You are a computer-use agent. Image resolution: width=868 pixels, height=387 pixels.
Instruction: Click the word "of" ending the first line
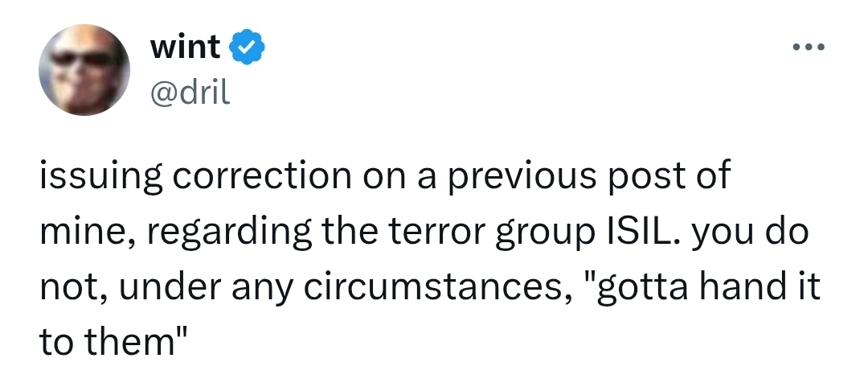[x=711, y=176]
